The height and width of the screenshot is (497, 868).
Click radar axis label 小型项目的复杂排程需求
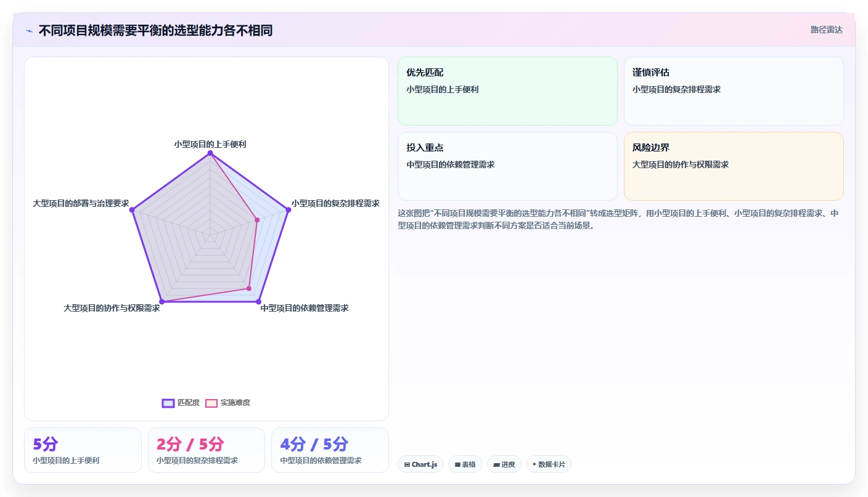pyautogui.click(x=335, y=203)
